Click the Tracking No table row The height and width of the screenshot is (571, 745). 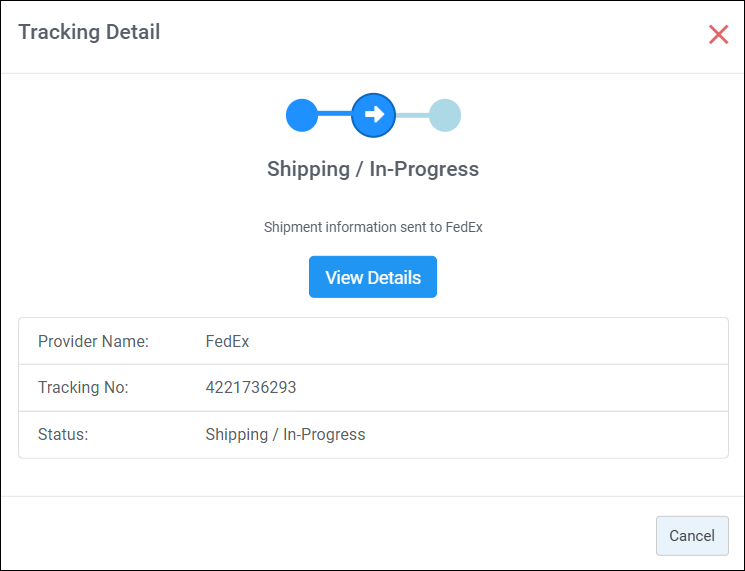373,388
